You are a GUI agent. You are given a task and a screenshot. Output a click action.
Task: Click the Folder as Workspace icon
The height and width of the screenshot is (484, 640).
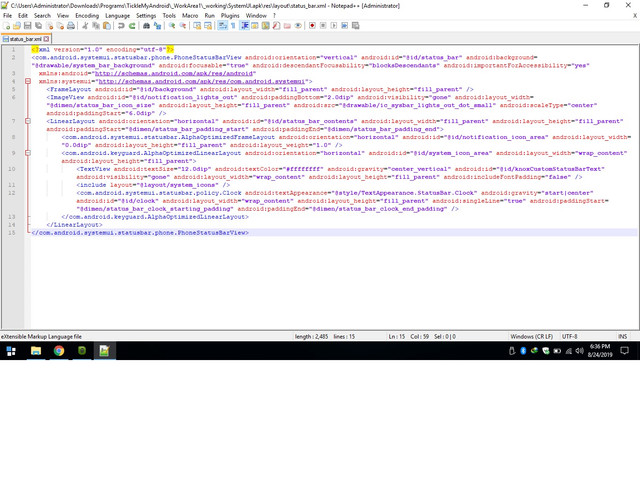tap(287, 26)
